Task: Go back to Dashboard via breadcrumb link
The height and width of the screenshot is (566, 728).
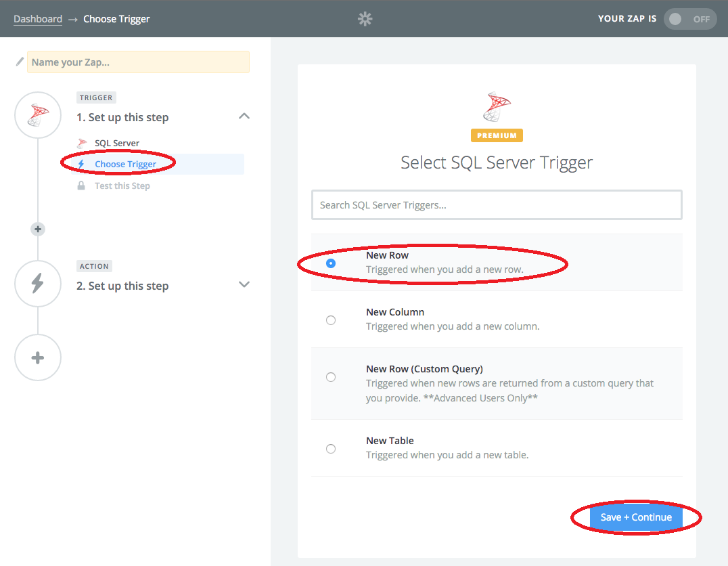Action: pyautogui.click(x=38, y=19)
